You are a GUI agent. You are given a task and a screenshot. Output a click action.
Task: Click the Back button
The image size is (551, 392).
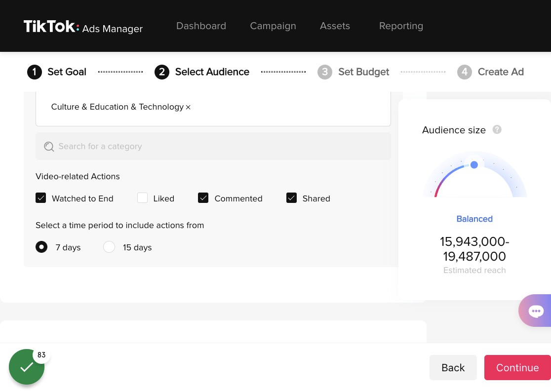(453, 367)
